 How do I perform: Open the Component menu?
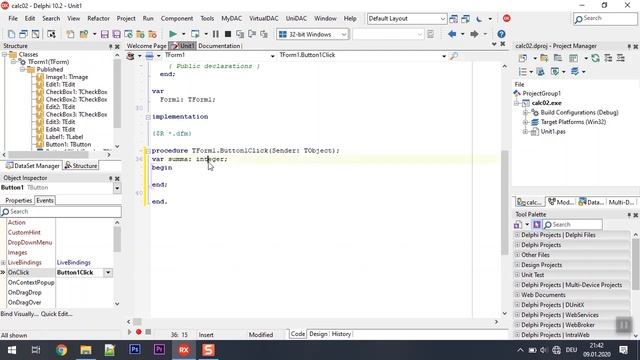pyautogui.click(x=177, y=18)
